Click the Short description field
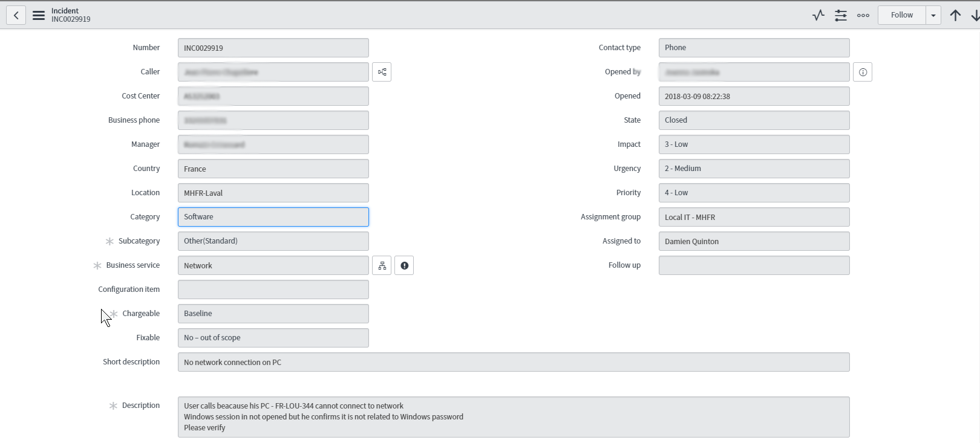The width and height of the screenshot is (980, 443). [x=513, y=362]
